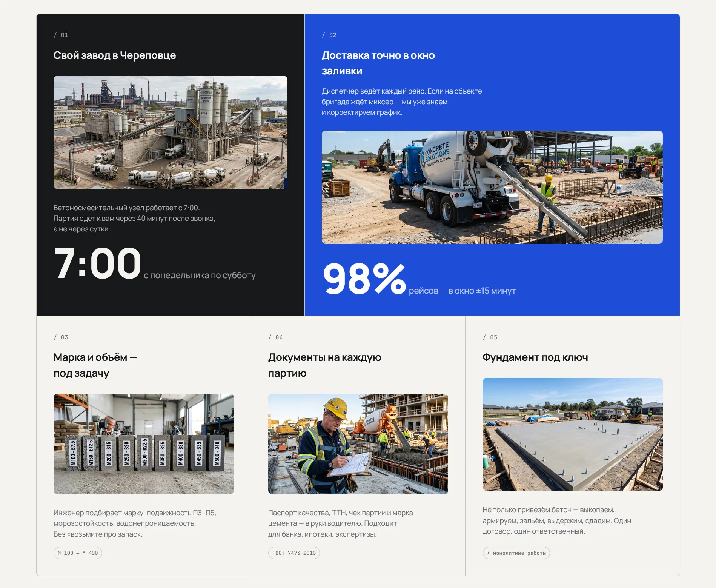
Task: Click the ГОСТ 7473-2010 tag
Action: click(x=294, y=553)
